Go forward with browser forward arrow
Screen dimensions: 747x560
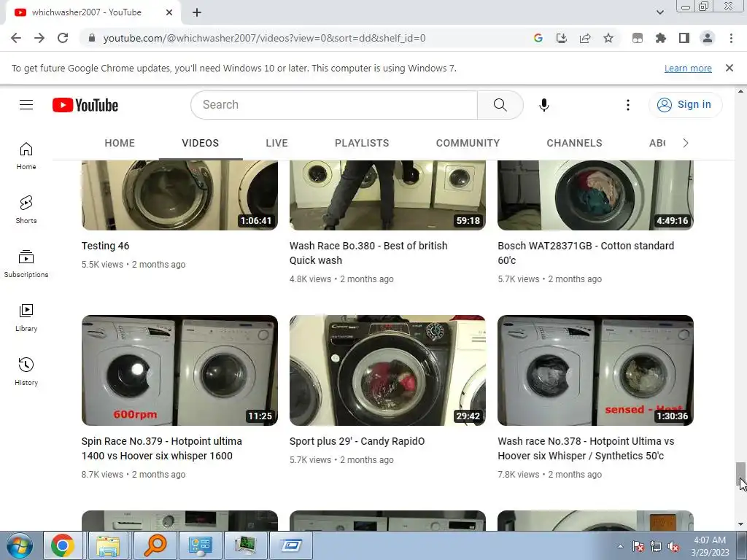pos(39,38)
